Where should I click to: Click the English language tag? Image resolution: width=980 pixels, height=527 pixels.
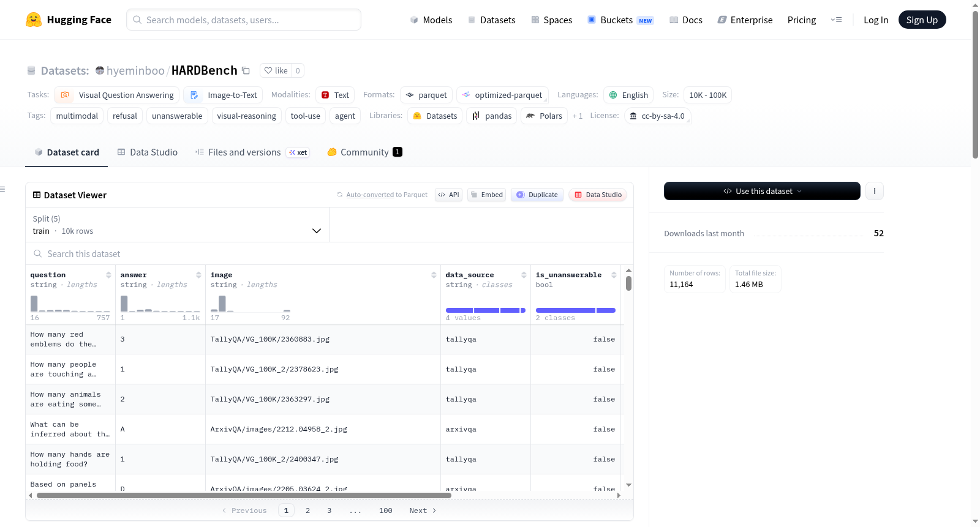click(x=628, y=95)
